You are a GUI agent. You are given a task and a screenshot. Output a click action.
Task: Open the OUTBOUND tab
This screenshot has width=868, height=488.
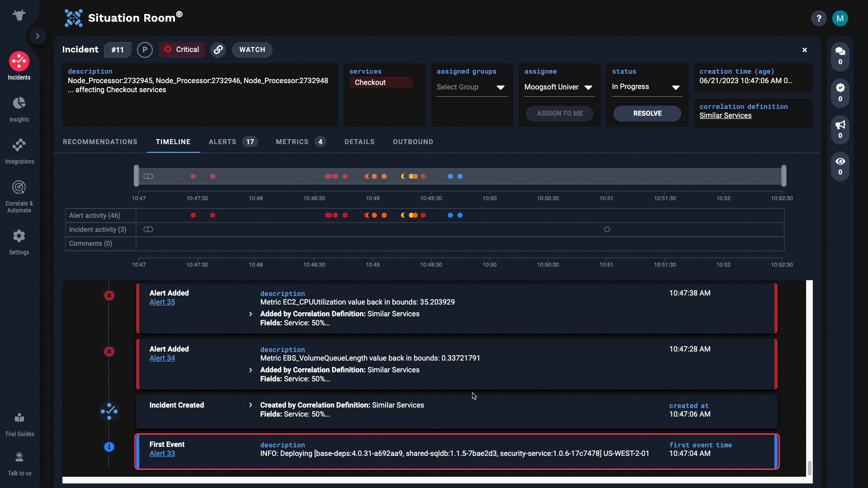[x=413, y=142]
